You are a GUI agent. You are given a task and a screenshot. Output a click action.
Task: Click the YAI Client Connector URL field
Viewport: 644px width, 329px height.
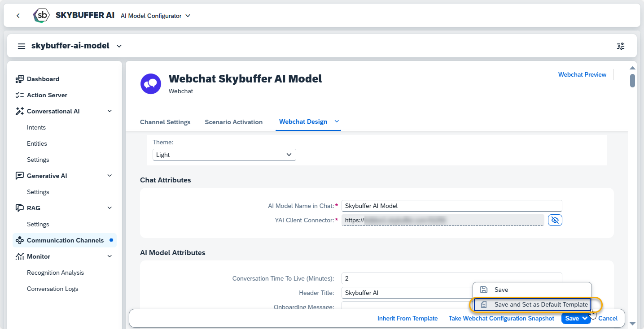pyautogui.click(x=442, y=220)
